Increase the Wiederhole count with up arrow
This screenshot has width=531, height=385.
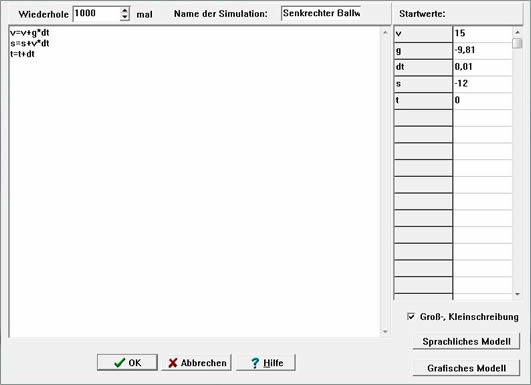pyautogui.click(x=125, y=11)
